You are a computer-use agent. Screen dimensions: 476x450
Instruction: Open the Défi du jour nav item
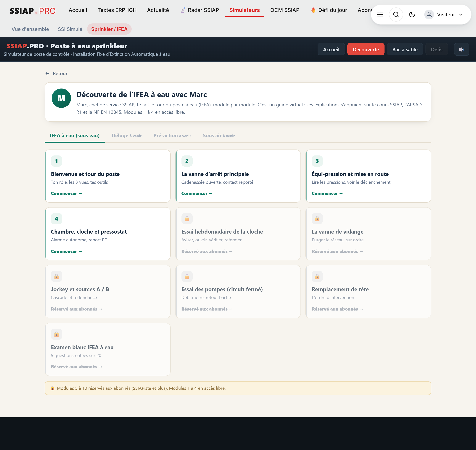coord(329,10)
